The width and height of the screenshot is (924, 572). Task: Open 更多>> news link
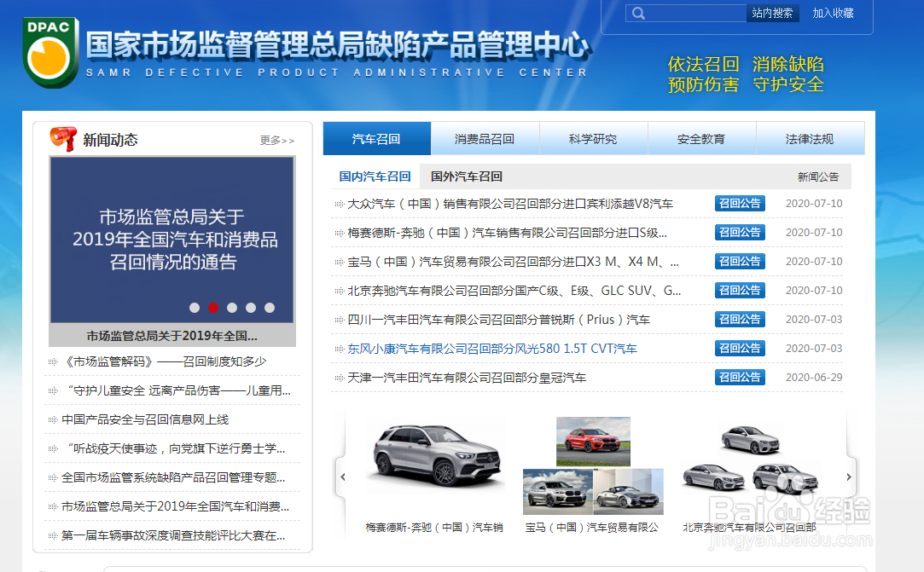(277, 140)
